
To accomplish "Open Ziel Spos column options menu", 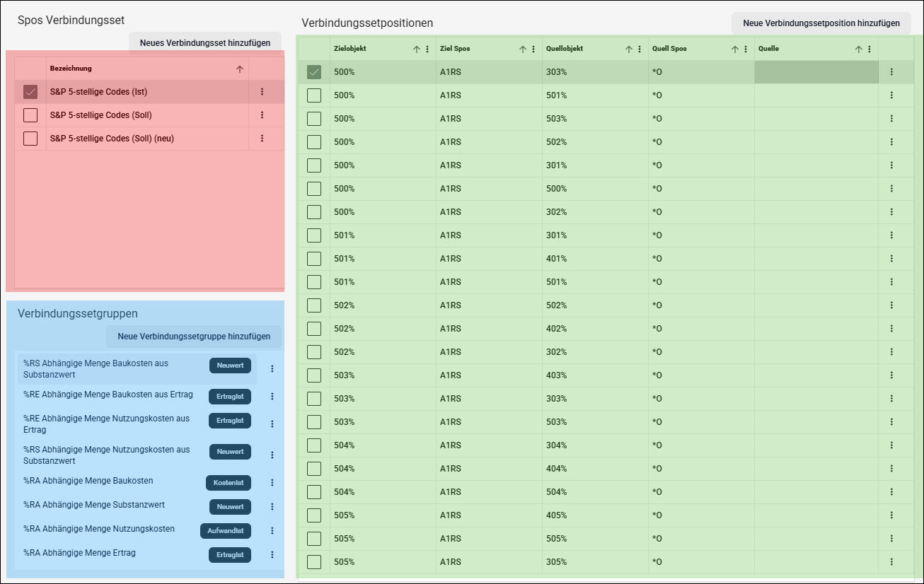I will click(533, 49).
